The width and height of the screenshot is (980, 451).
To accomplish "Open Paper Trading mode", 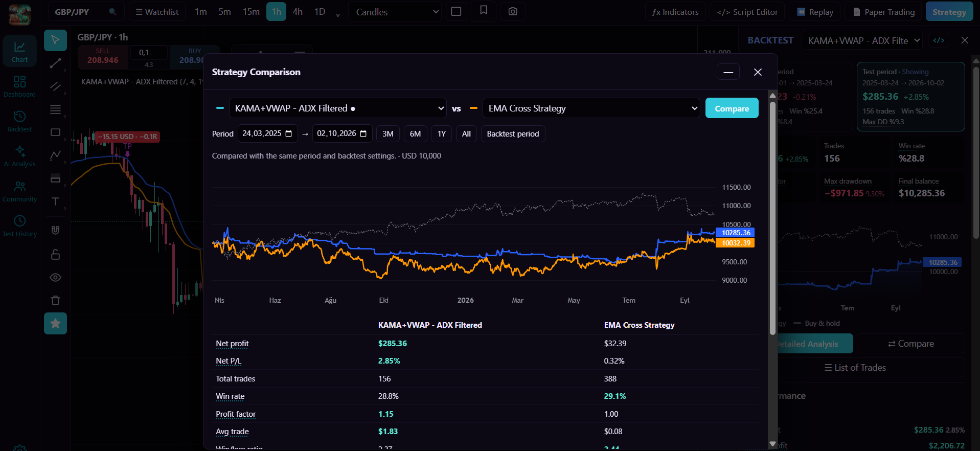I will tap(883, 12).
